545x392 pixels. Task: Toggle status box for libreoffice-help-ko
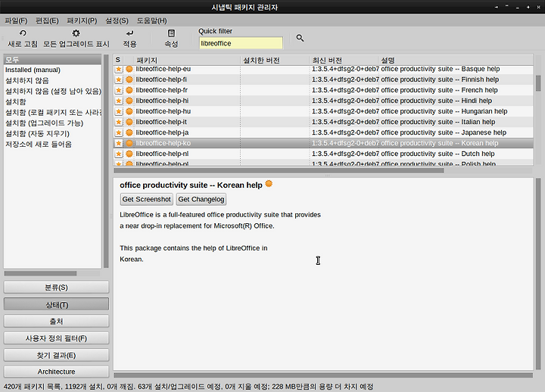click(x=119, y=143)
